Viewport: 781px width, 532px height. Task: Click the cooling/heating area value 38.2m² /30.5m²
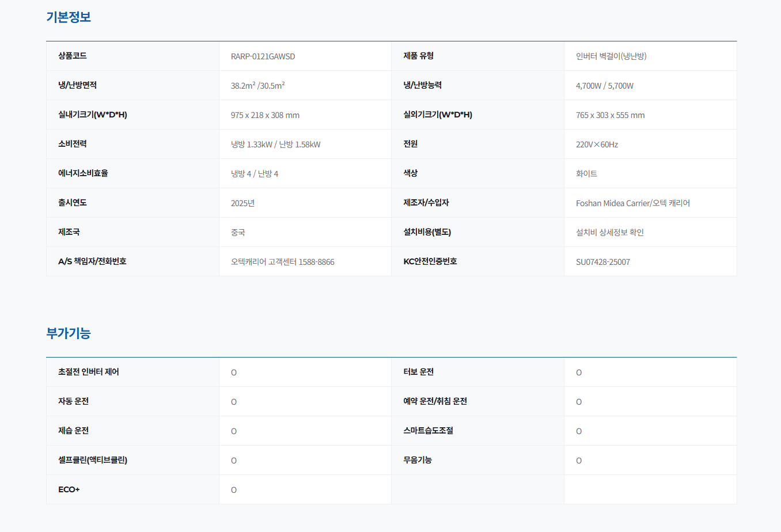(x=257, y=86)
